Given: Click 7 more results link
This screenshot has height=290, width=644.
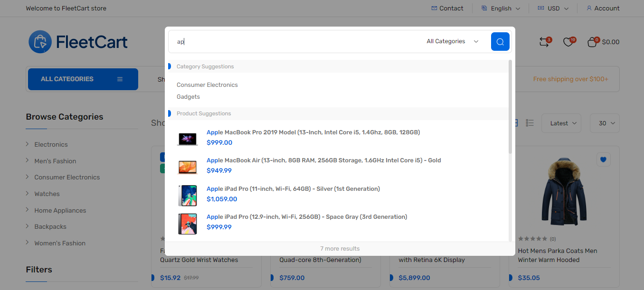Looking at the screenshot, I should 340,249.
